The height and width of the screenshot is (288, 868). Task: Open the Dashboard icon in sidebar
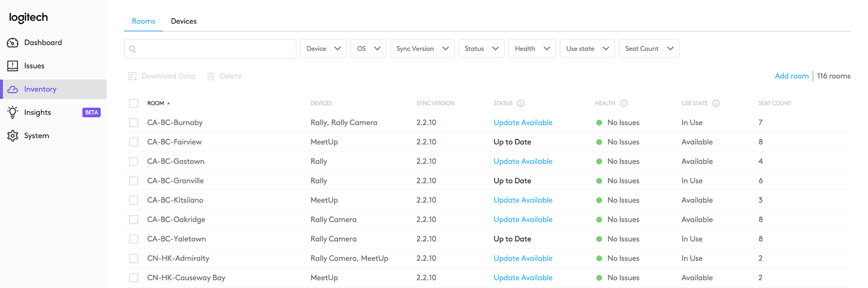pyautogui.click(x=12, y=42)
